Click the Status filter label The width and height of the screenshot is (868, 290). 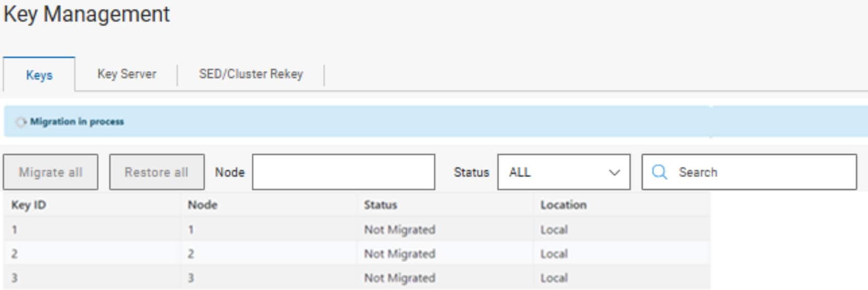click(472, 172)
